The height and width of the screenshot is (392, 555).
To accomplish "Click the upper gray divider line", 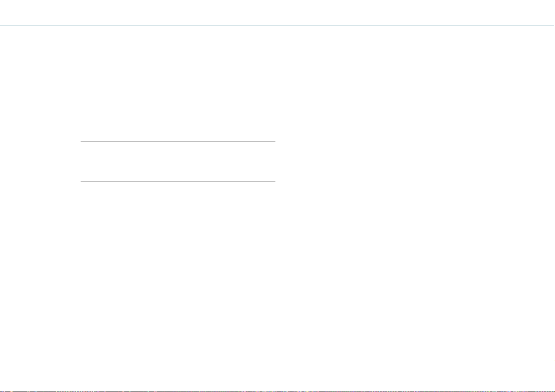I will (178, 141).
